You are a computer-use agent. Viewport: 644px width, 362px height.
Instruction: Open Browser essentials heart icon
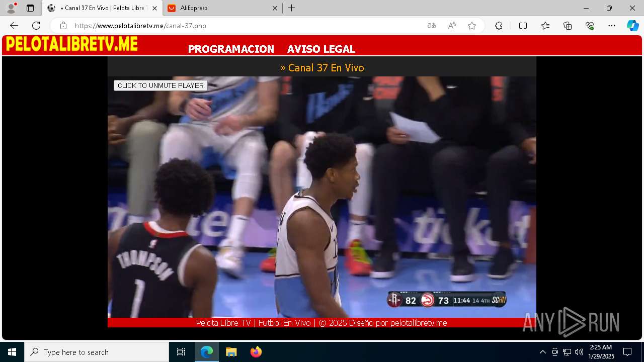point(590,26)
